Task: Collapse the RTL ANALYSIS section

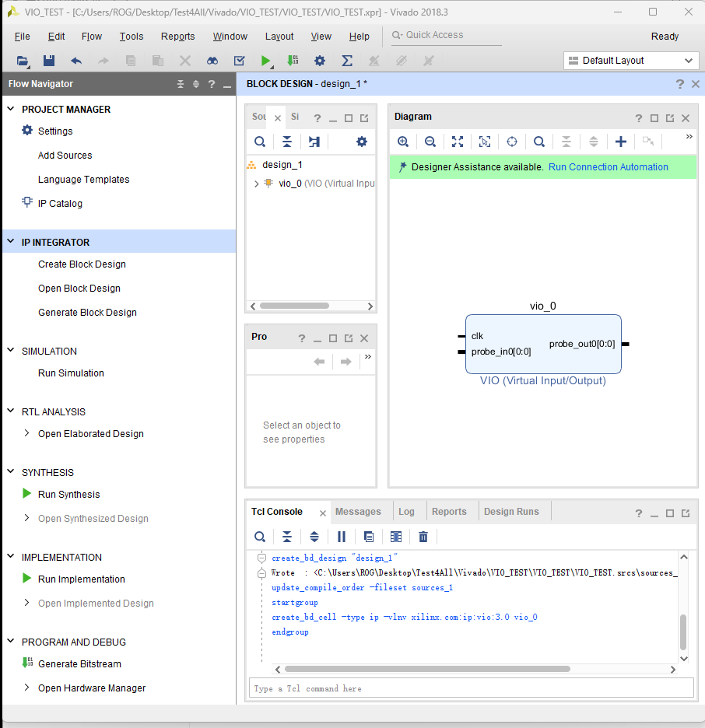Action: point(11,411)
